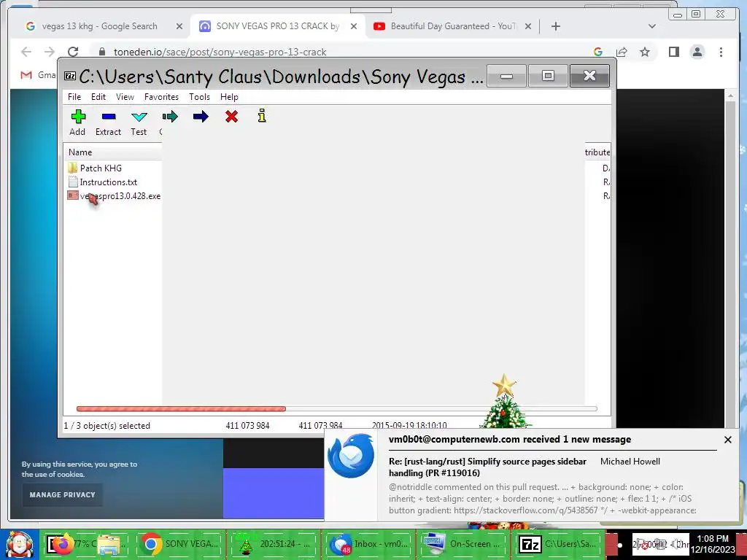Expand the Chrome tab search dropdown
This screenshot has height=560, width=747.
(x=652, y=26)
